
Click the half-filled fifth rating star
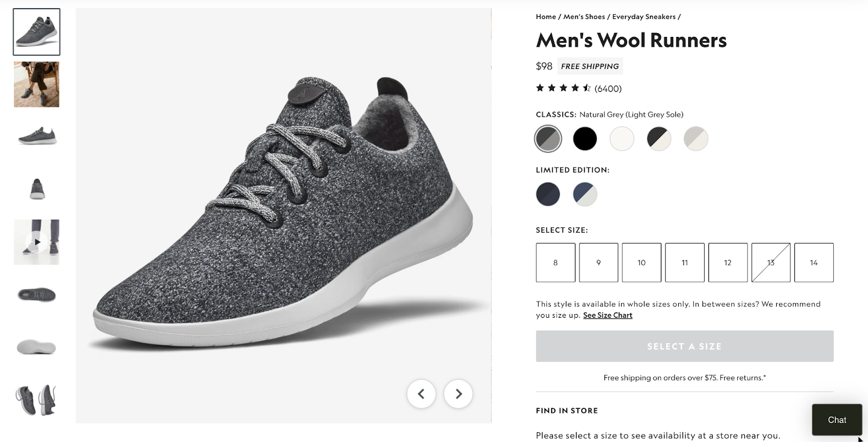coord(585,87)
